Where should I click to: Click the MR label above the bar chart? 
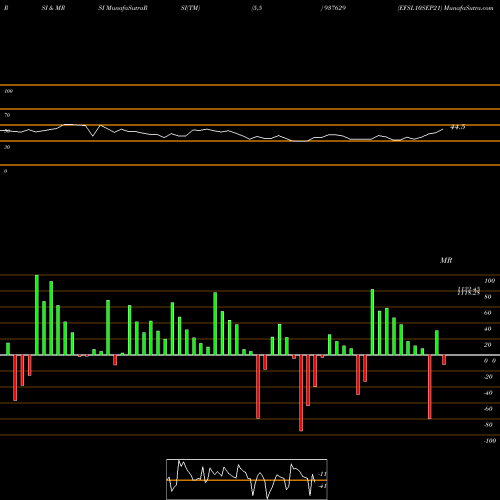pyautogui.click(x=446, y=260)
